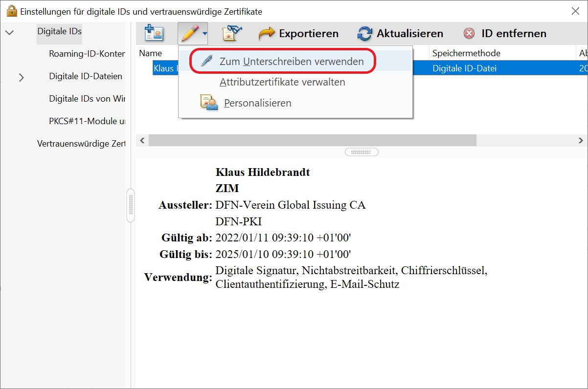Click the lock icon in title bar

[x=12, y=11]
